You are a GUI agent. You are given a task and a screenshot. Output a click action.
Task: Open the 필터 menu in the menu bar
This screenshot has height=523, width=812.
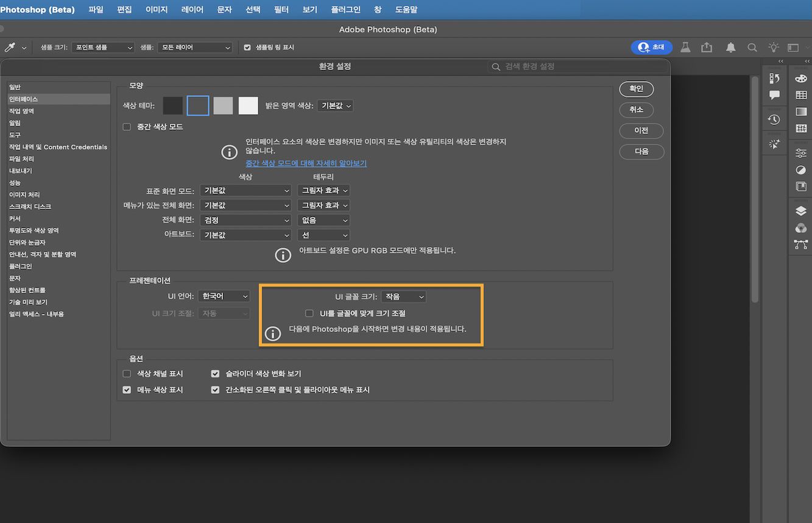[281, 9]
